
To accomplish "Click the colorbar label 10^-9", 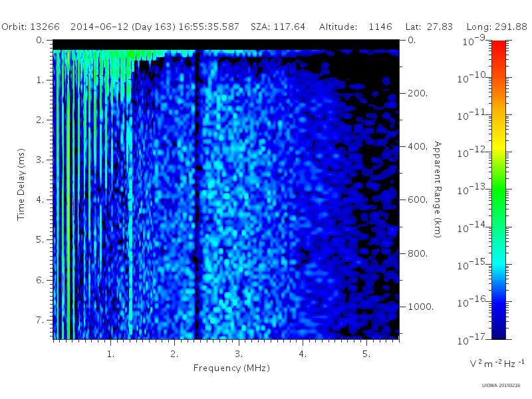I will (x=474, y=41).
